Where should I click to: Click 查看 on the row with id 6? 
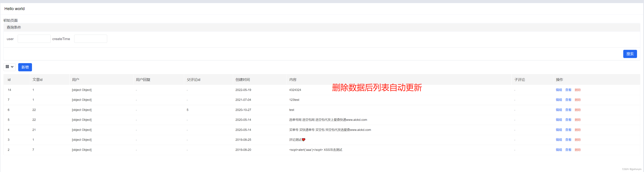point(568,110)
